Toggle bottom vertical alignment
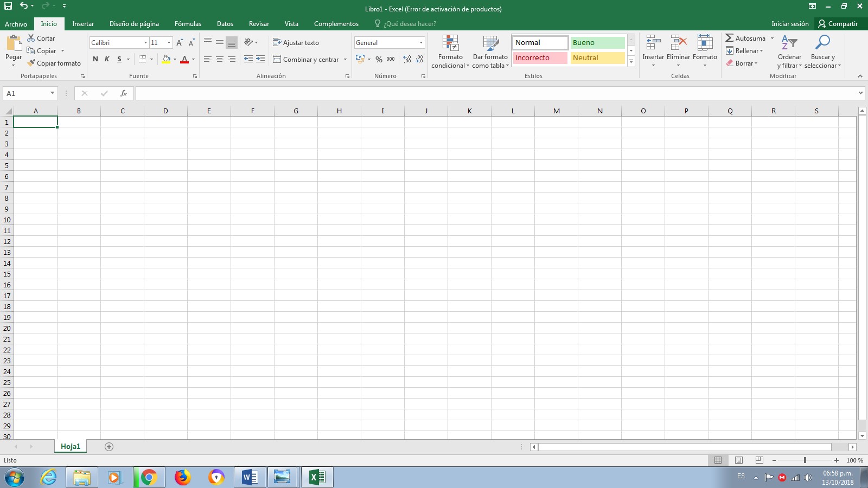The image size is (868, 488). 232,42
